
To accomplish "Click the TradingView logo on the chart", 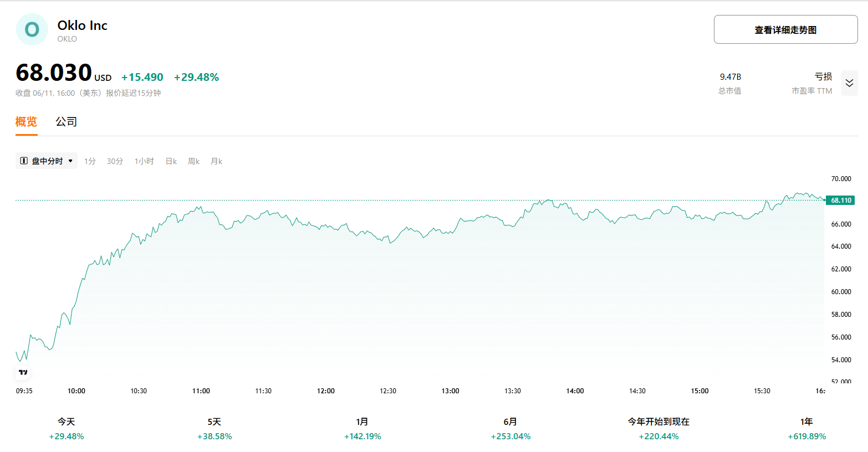I will point(23,372).
